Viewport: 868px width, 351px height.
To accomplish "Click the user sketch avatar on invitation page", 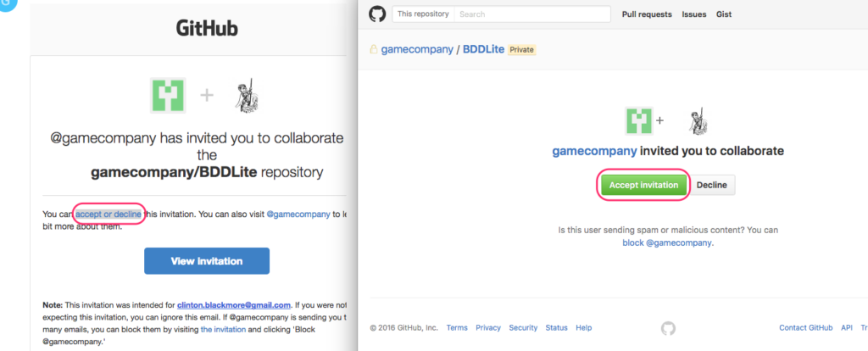I will tap(698, 120).
